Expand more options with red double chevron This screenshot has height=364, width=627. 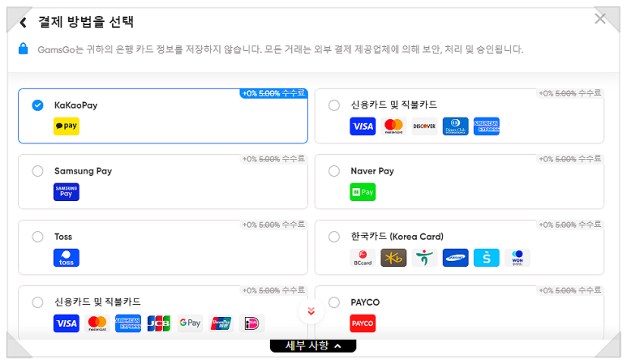[311, 311]
